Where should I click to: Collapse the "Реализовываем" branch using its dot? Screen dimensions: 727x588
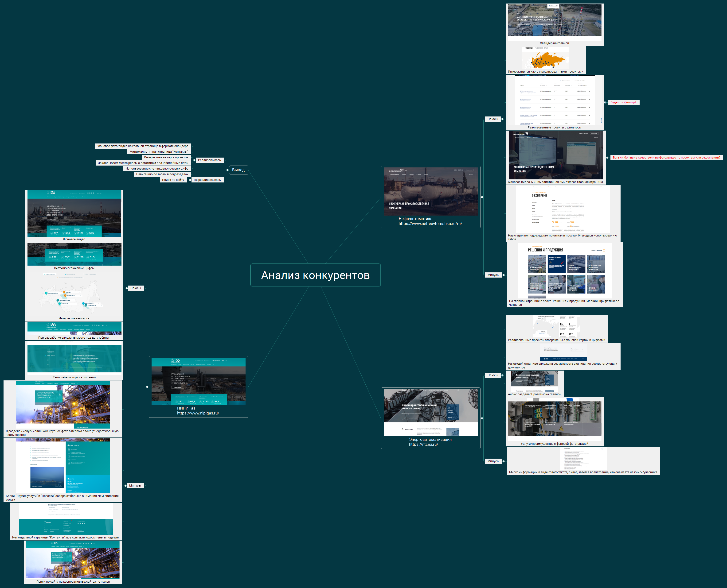pyautogui.click(x=194, y=160)
